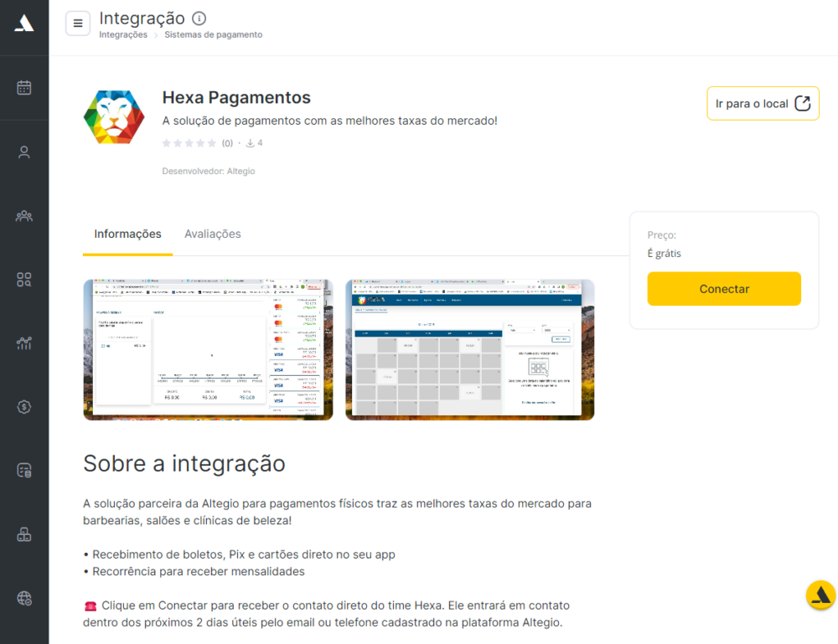Open the first screenshot with payment cards
Screen dimensions: 838x644
[x=208, y=350]
